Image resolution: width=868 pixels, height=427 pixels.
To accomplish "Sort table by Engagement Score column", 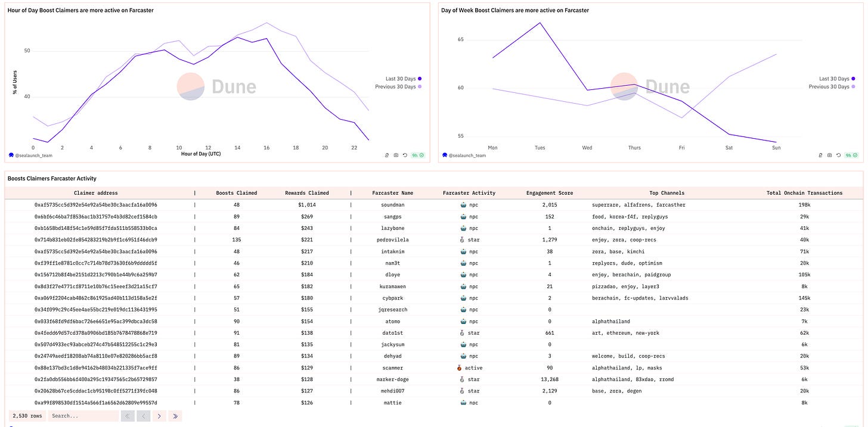I will 550,193.
